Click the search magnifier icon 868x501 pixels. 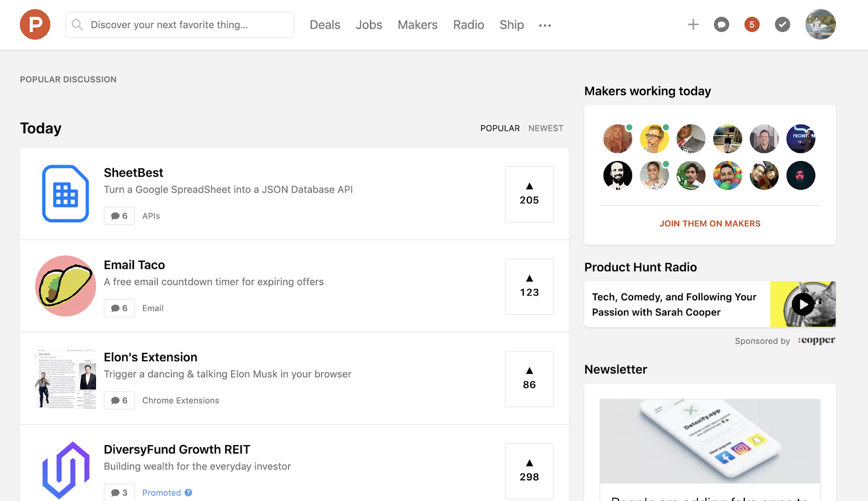tap(78, 25)
